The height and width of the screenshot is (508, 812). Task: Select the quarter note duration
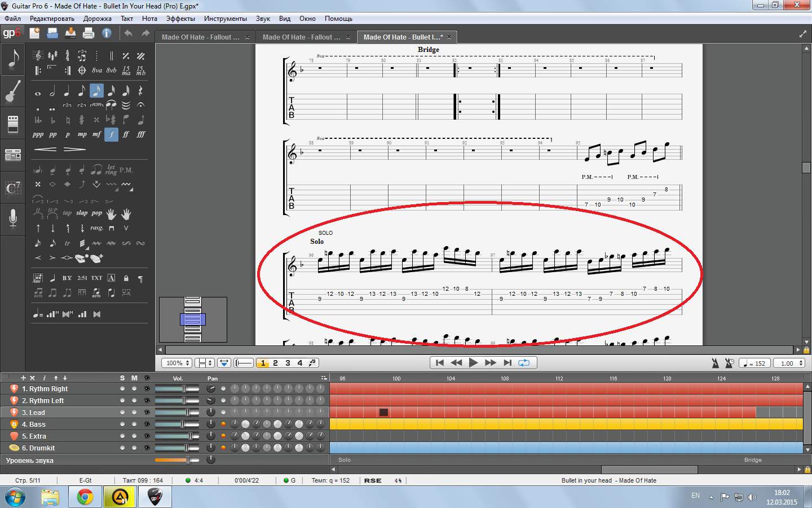pos(67,91)
